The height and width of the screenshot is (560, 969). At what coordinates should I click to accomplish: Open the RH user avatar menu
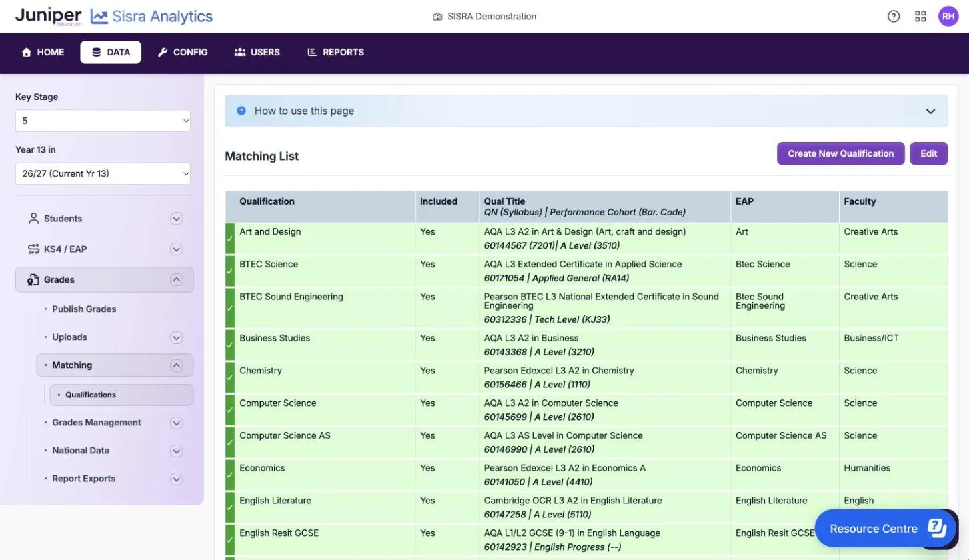[948, 17]
